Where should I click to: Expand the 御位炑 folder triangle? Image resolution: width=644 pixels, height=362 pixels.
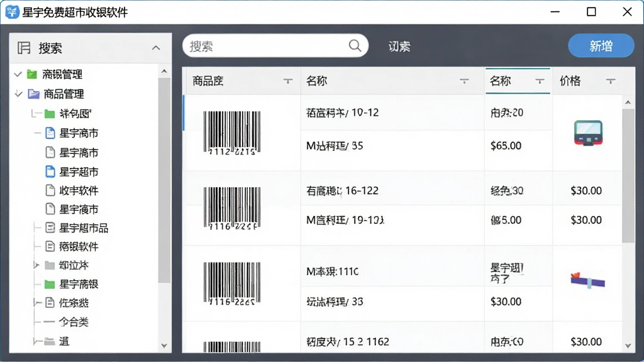coord(36,265)
